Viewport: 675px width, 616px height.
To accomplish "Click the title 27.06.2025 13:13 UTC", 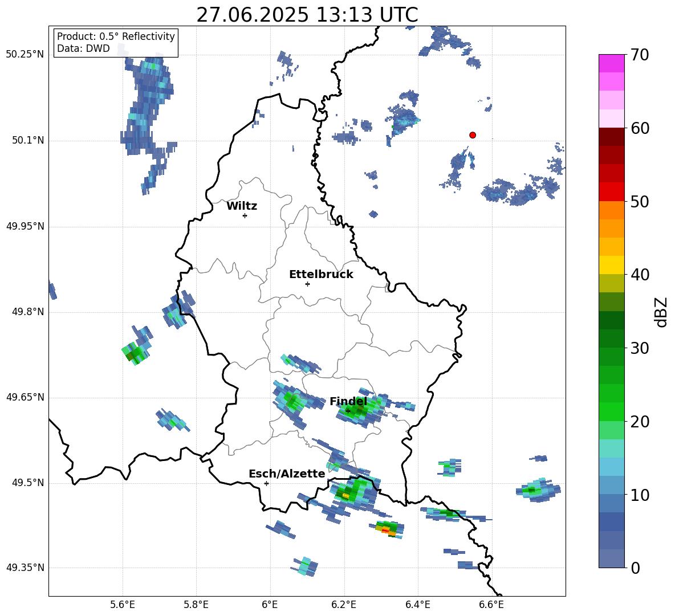I will pyautogui.click(x=307, y=15).
